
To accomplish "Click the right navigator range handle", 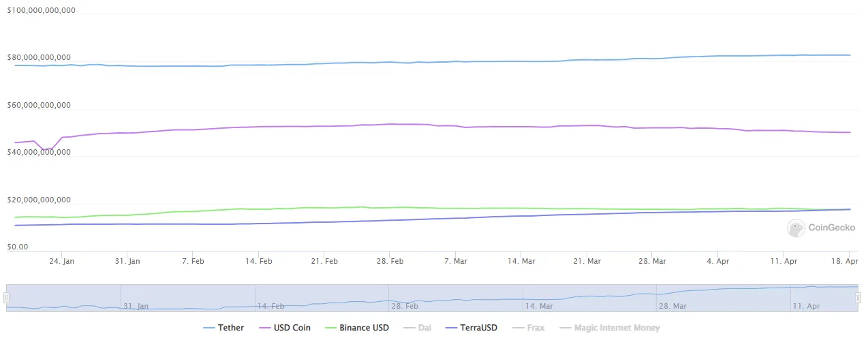I will click(859, 298).
